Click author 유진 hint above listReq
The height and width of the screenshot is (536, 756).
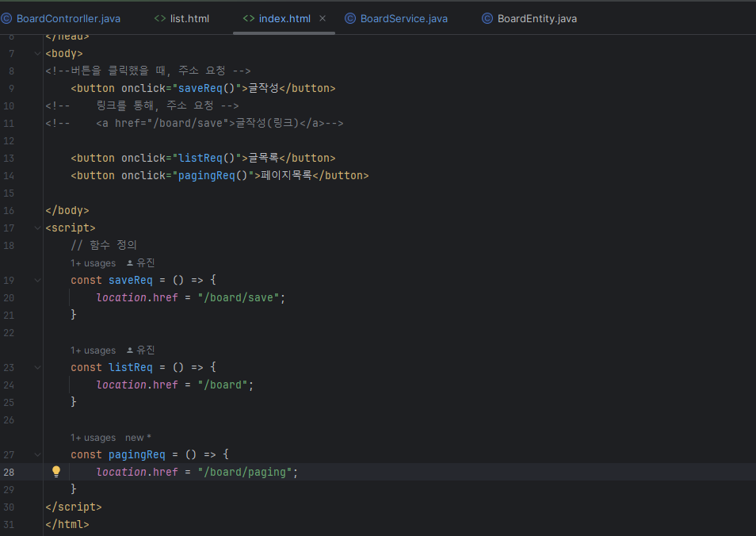pyautogui.click(x=141, y=350)
